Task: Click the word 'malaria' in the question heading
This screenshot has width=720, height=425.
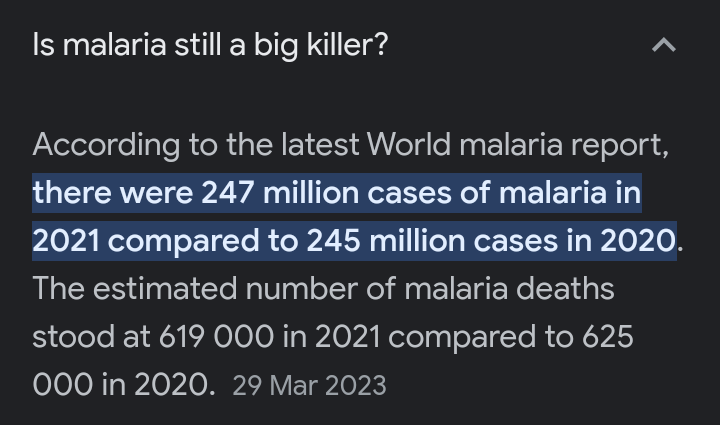Action: (114, 45)
